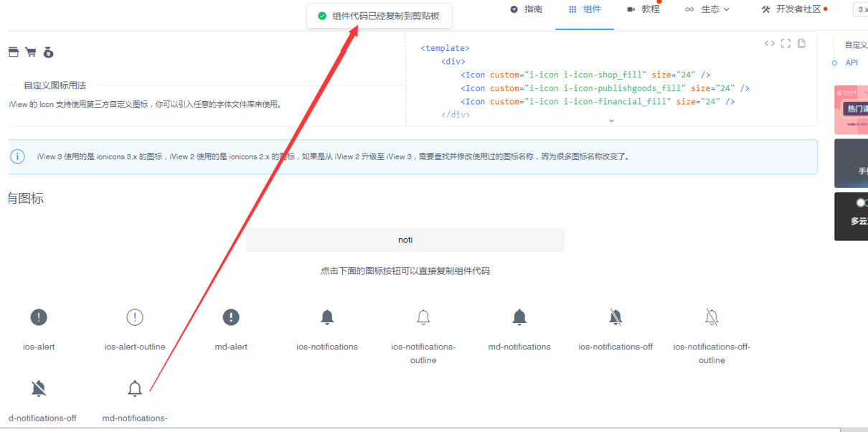Copy the ios-alert icon code
The height and width of the screenshot is (432, 868).
(39, 317)
